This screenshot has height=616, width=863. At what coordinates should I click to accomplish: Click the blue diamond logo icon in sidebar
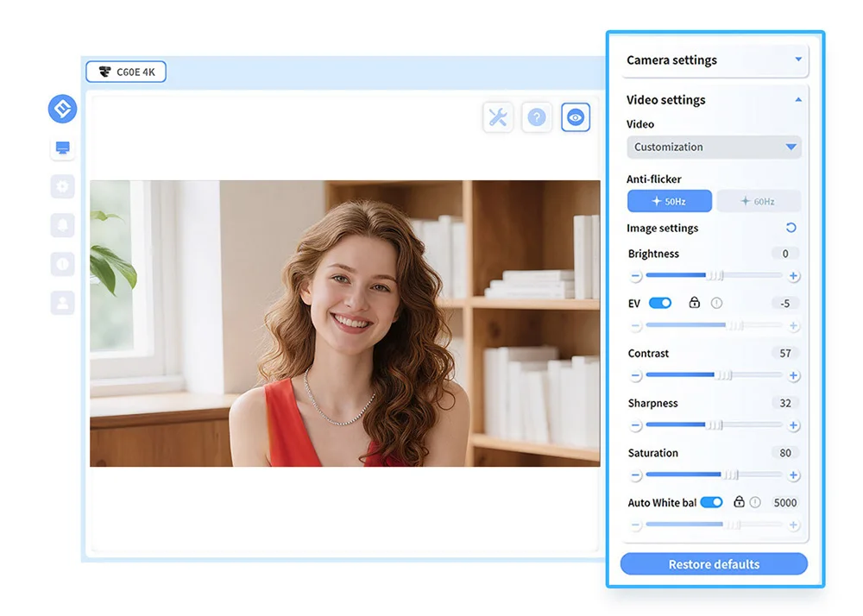[62, 109]
